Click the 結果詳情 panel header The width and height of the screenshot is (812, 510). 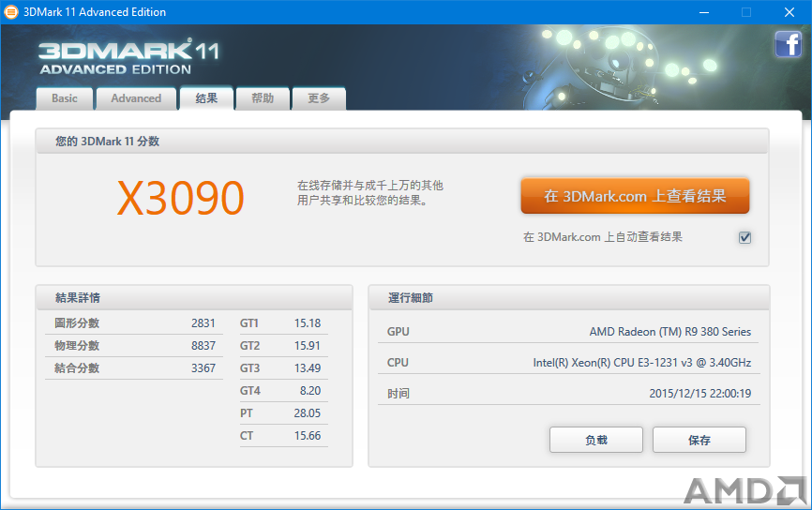click(78, 298)
